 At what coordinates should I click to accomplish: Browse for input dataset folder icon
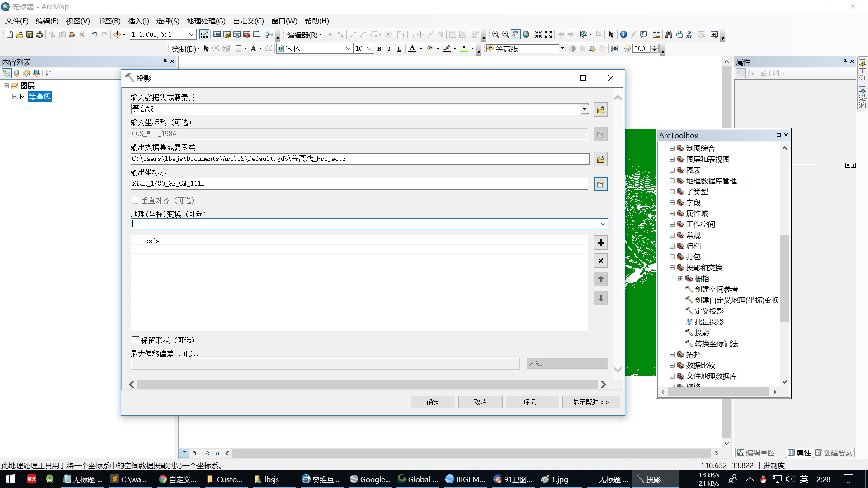pyautogui.click(x=600, y=109)
